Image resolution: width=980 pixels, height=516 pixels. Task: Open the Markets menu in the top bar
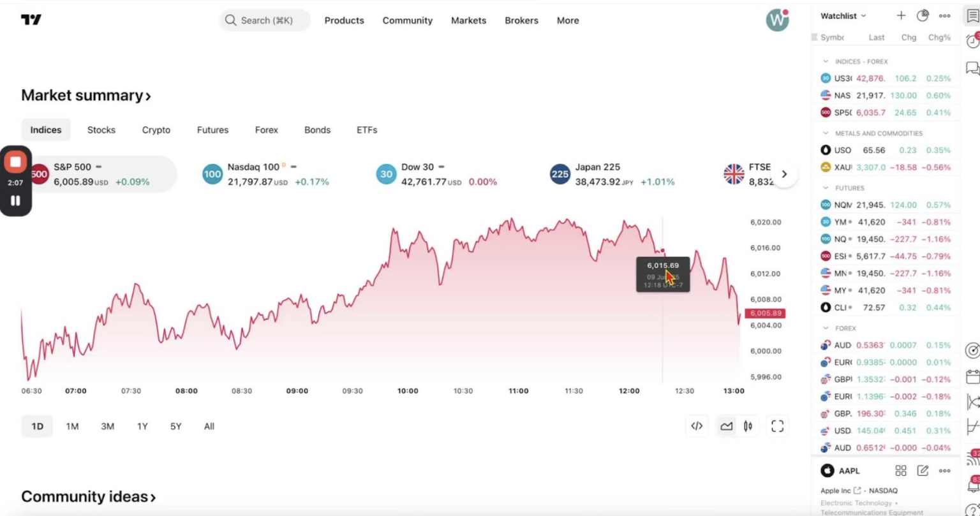coord(468,20)
